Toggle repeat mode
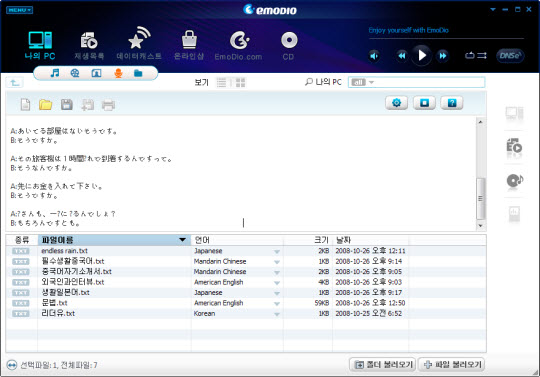540x377 pixels. coord(470,55)
